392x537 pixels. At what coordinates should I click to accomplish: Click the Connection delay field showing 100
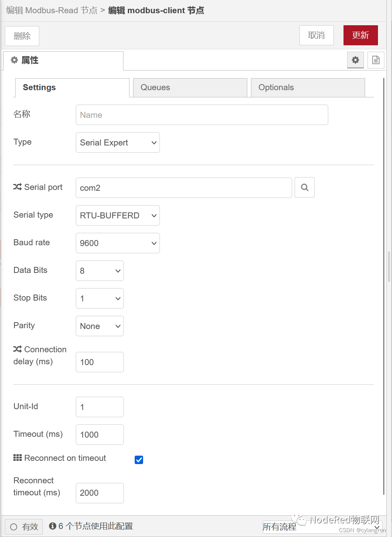tap(100, 362)
